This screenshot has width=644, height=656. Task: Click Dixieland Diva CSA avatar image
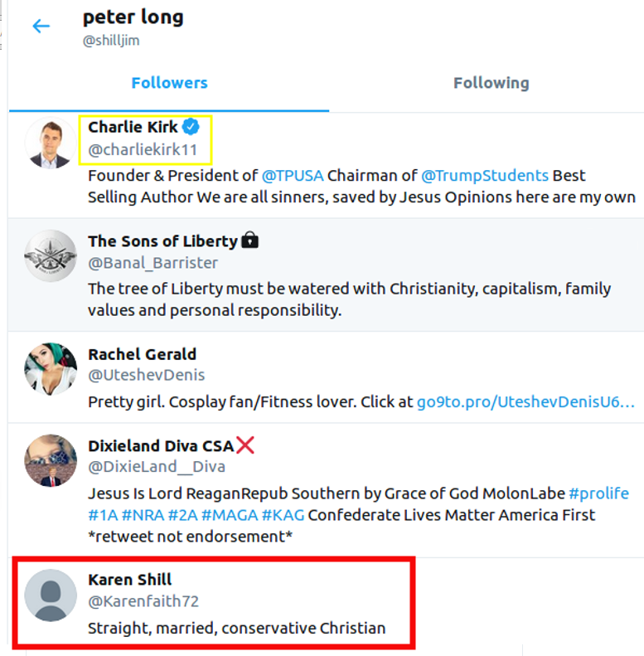[x=51, y=459]
